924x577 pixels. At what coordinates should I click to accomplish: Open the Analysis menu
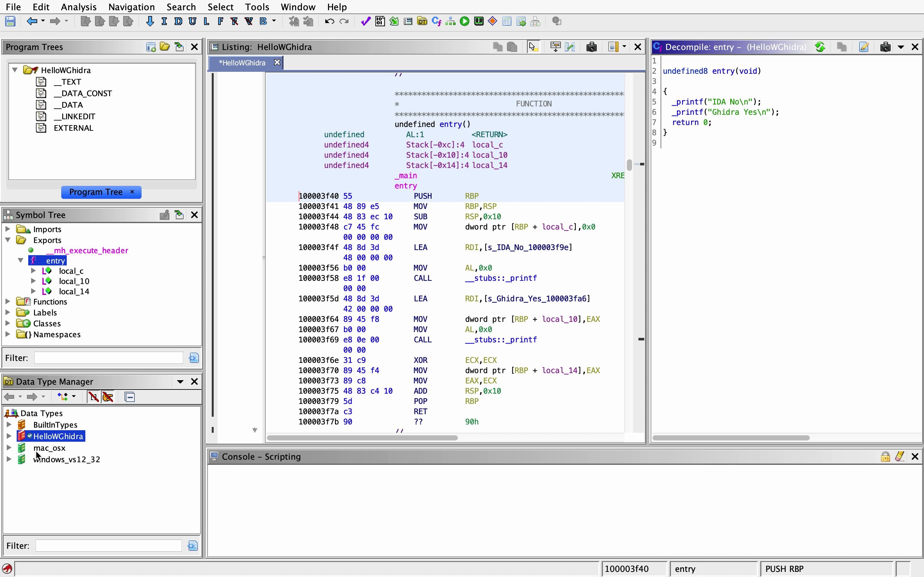(x=78, y=7)
